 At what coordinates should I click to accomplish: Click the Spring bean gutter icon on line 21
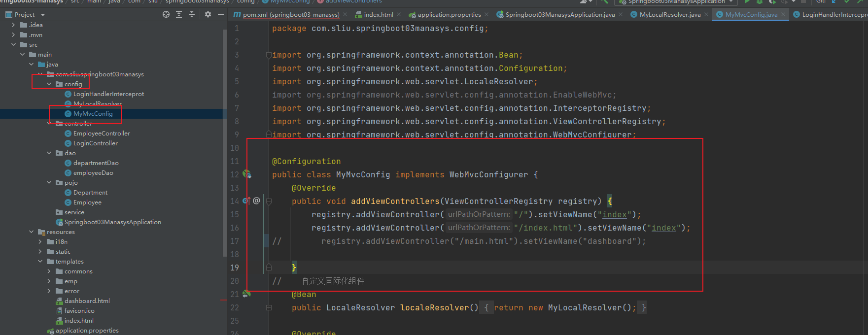246,294
